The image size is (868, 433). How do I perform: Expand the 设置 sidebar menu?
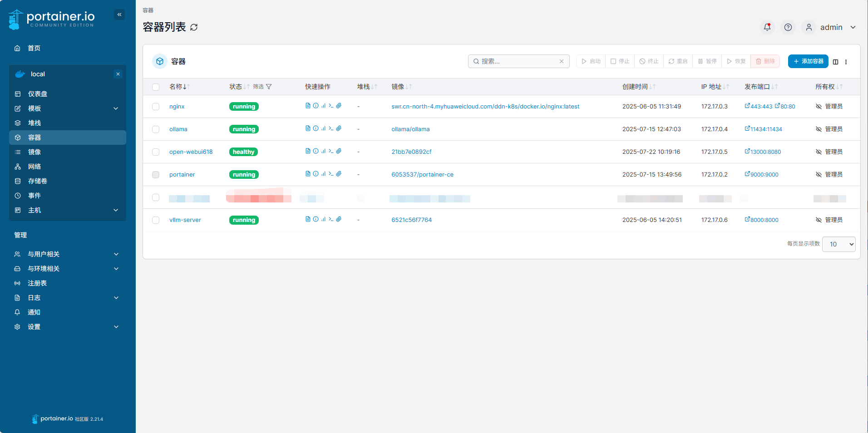[68, 327]
